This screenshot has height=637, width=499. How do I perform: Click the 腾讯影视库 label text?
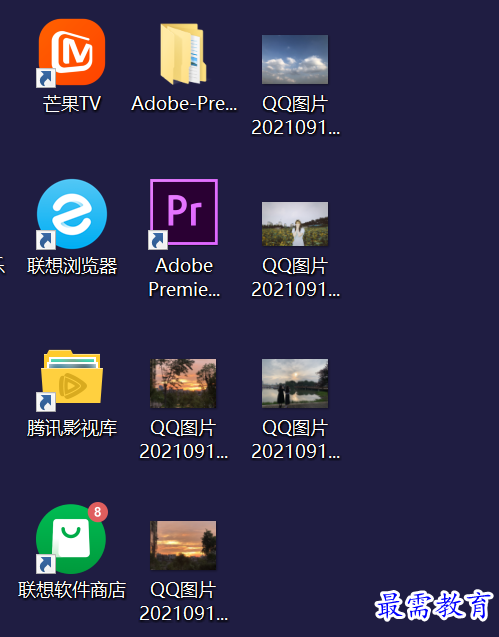tap(72, 428)
